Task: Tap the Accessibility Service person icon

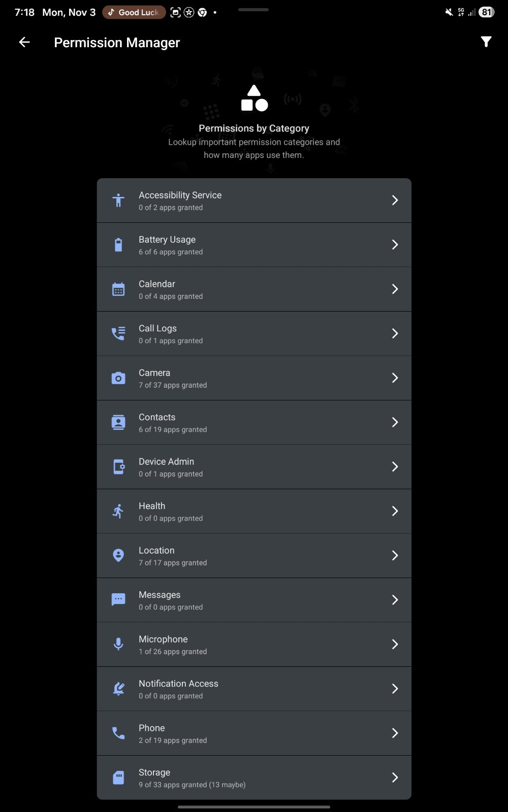Action: click(x=118, y=200)
